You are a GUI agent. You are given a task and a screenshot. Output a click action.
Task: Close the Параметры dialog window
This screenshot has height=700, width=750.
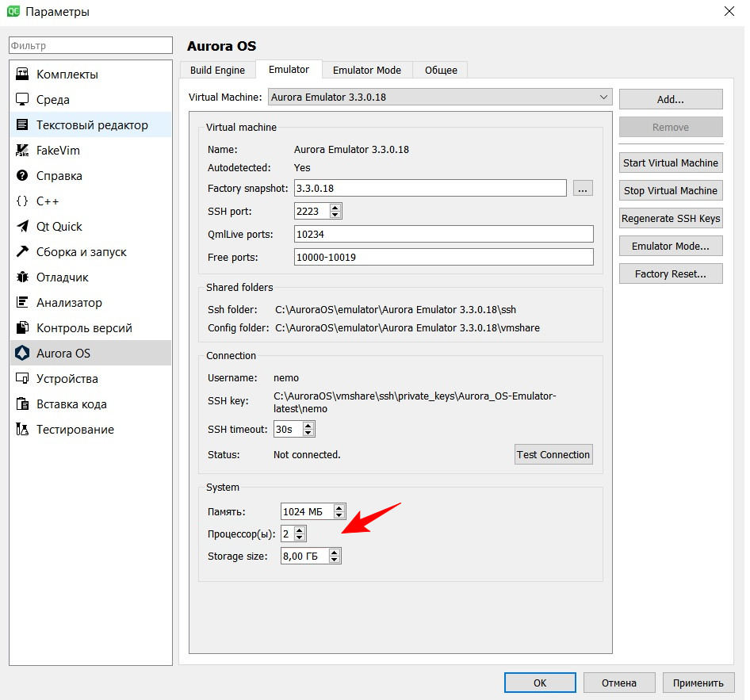(729, 11)
